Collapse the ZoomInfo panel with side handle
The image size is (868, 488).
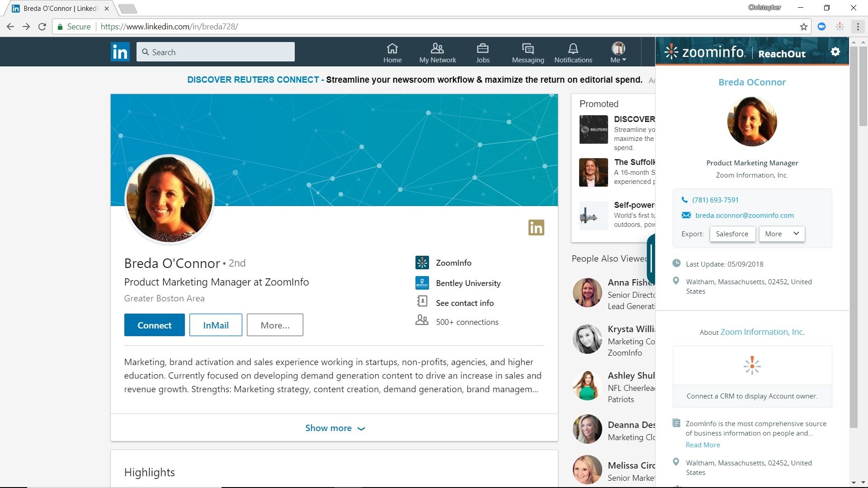pos(651,258)
